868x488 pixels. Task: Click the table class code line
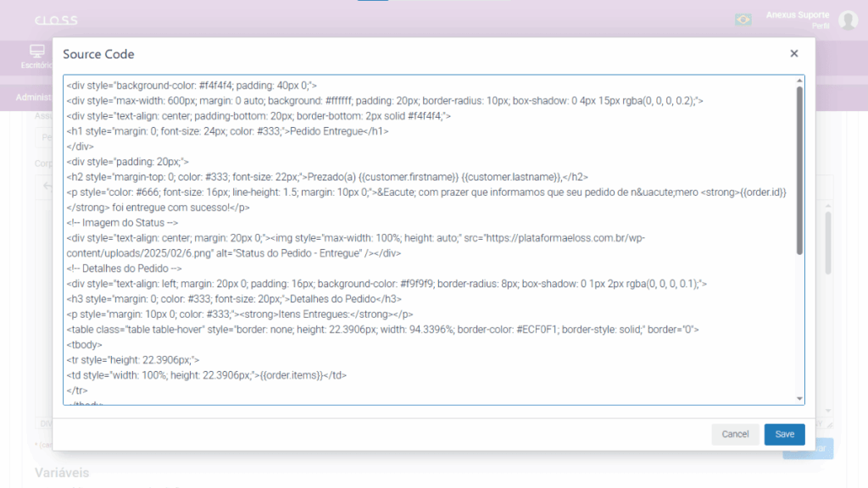tap(381, 329)
